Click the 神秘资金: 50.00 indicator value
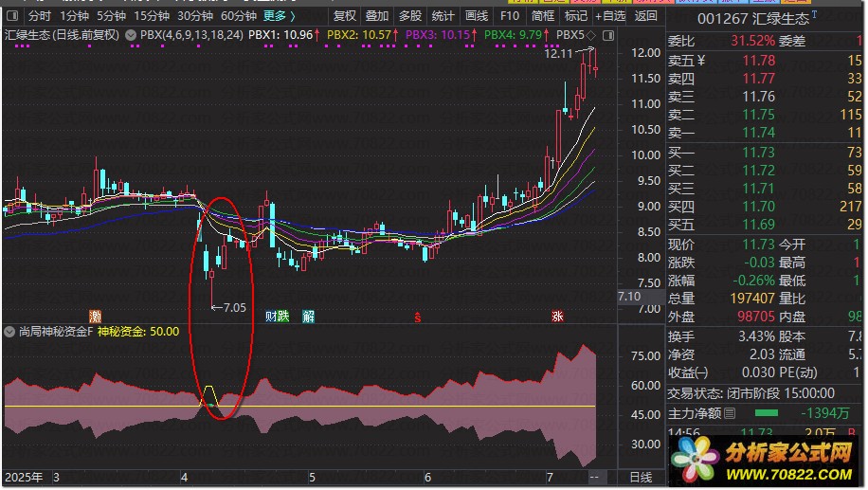Screen dimensions: 868x490 point(138,332)
